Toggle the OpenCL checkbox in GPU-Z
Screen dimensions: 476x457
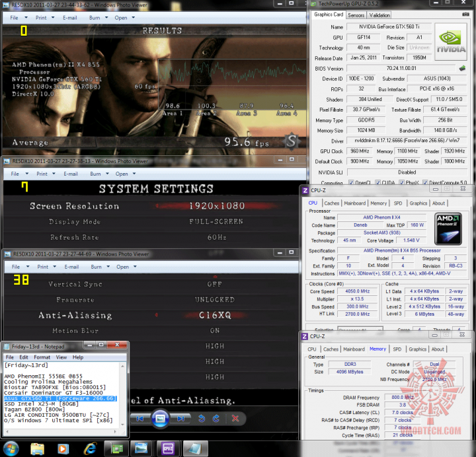click(351, 182)
